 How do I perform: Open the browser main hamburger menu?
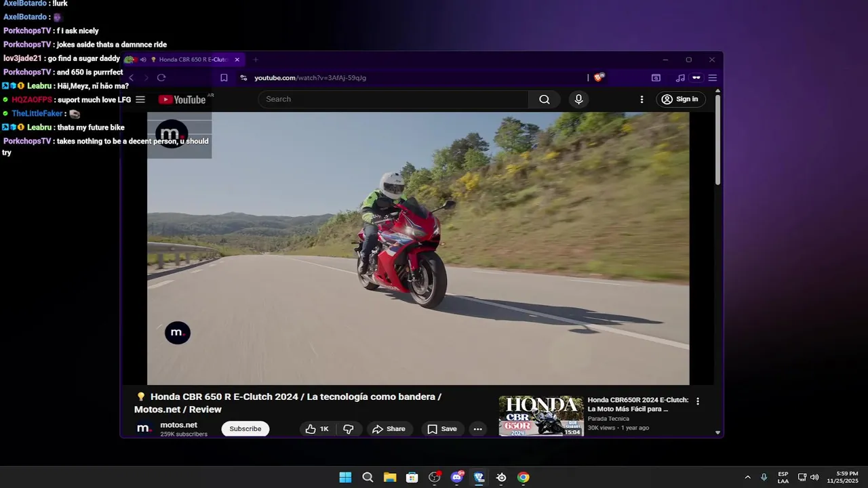click(x=713, y=78)
